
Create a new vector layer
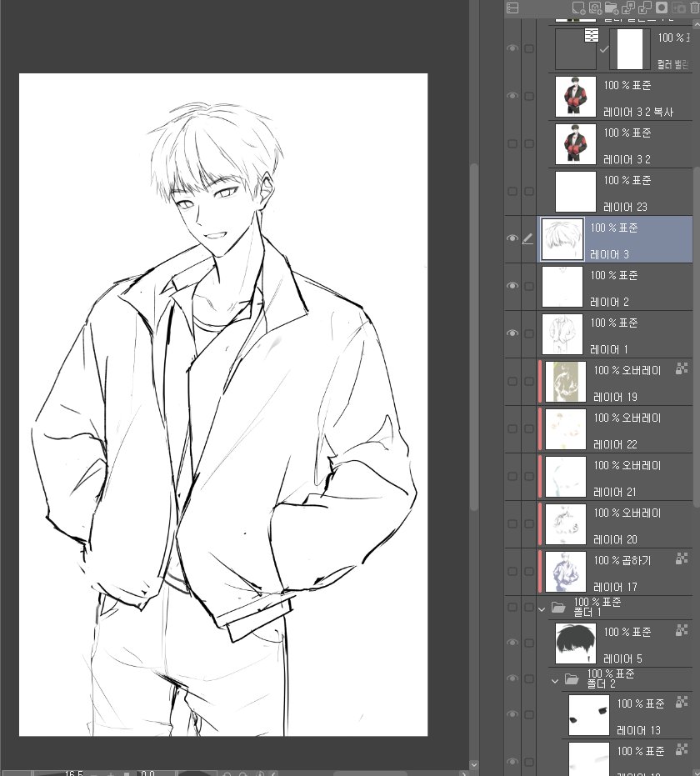click(x=595, y=8)
